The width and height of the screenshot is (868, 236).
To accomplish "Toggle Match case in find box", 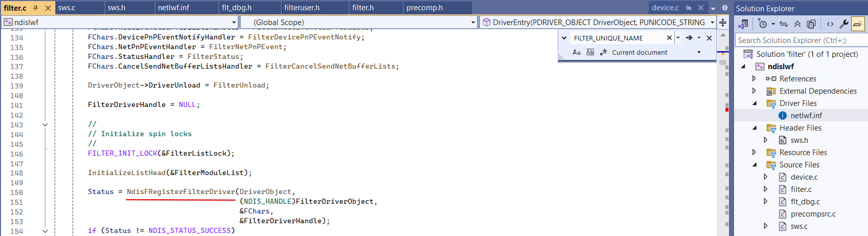I will tap(576, 52).
